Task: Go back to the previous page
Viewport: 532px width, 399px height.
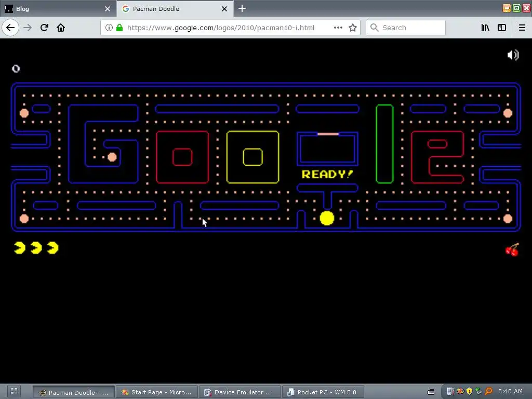Action: pos(10,28)
